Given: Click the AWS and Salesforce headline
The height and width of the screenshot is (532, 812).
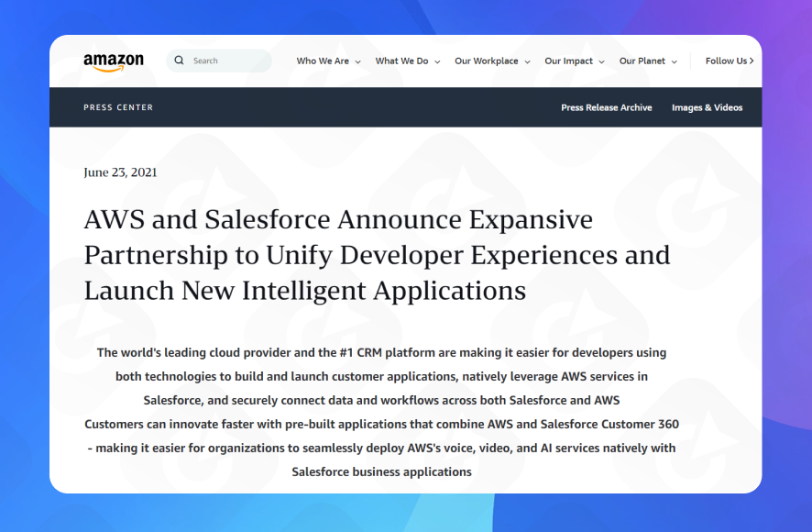Looking at the screenshot, I should pyautogui.click(x=377, y=255).
